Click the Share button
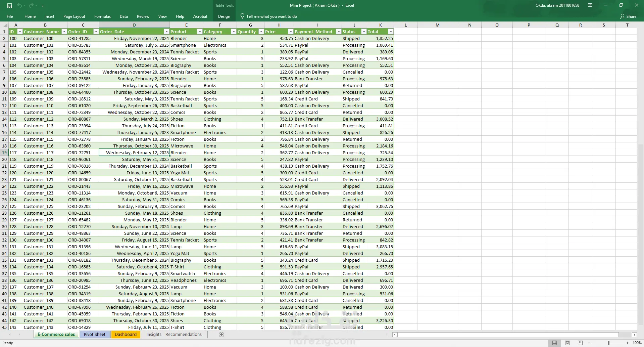This screenshot has height=347, width=644. tap(628, 16)
